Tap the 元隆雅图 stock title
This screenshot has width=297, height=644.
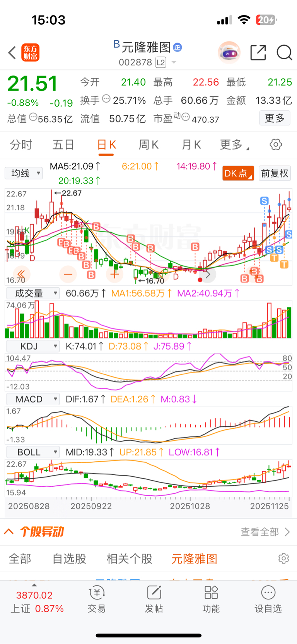pos(146,47)
